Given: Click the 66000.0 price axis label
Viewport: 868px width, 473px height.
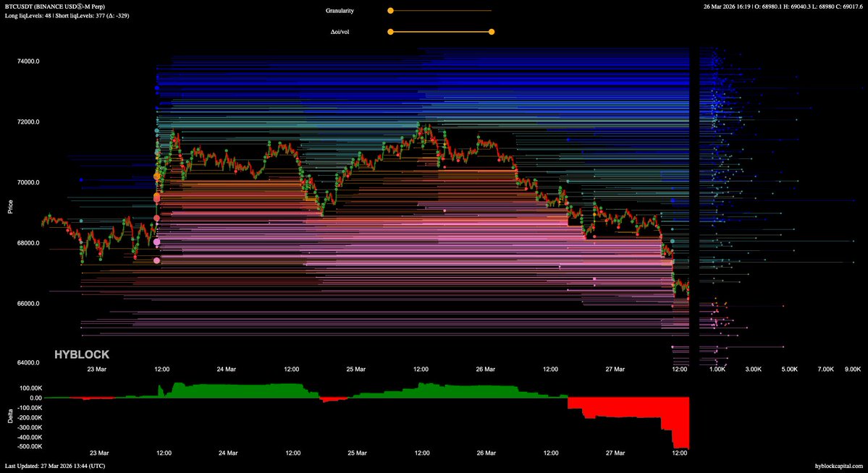Looking at the screenshot, I should click(30, 304).
